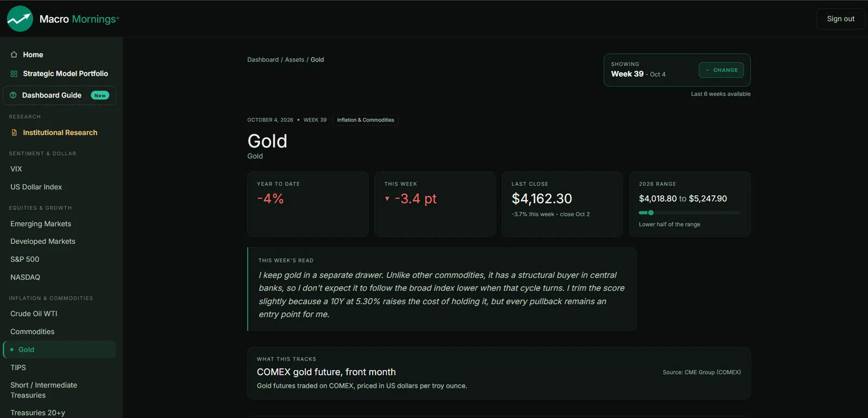Click the Home icon in sidebar

[x=14, y=55]
